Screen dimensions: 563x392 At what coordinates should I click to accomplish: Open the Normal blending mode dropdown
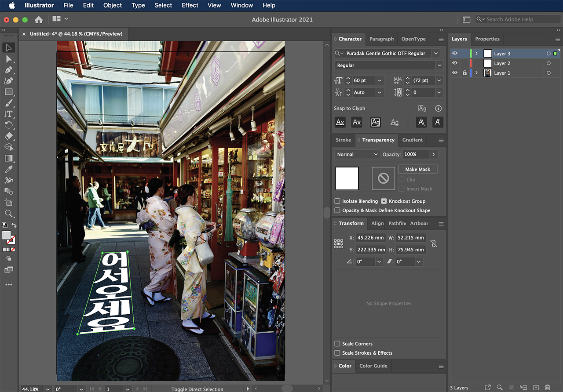pos(357,154)
